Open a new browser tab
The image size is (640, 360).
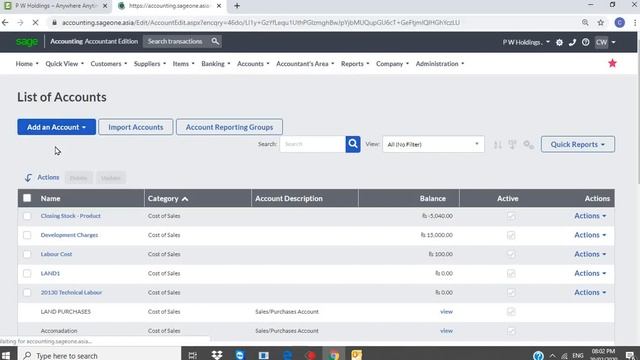(237, 6)
